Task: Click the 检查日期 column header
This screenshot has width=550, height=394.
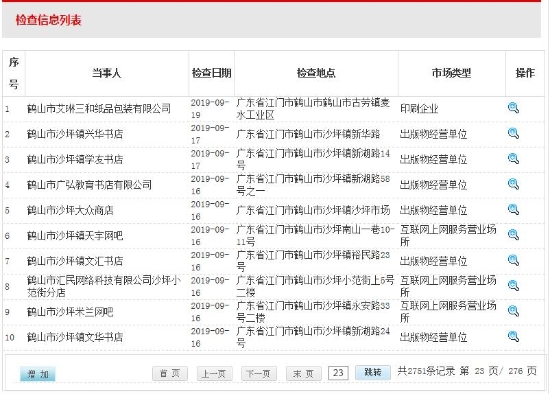Action: coord(212,73)
